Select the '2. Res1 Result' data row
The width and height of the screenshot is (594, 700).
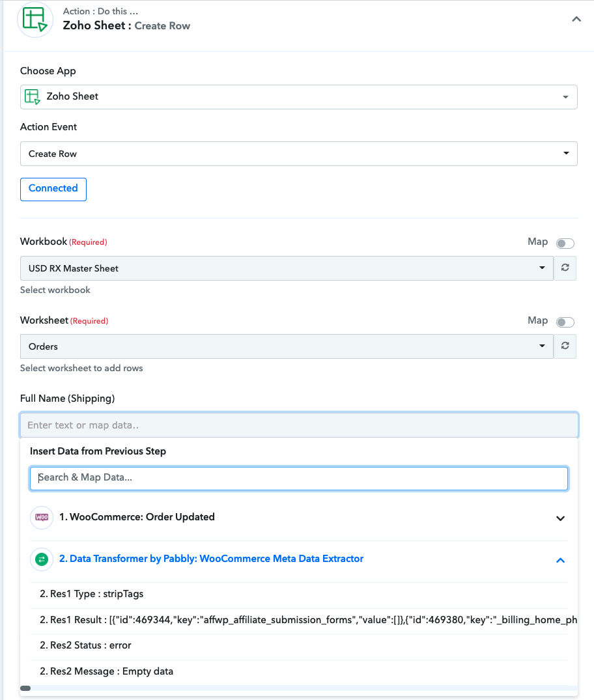point(299,621)
